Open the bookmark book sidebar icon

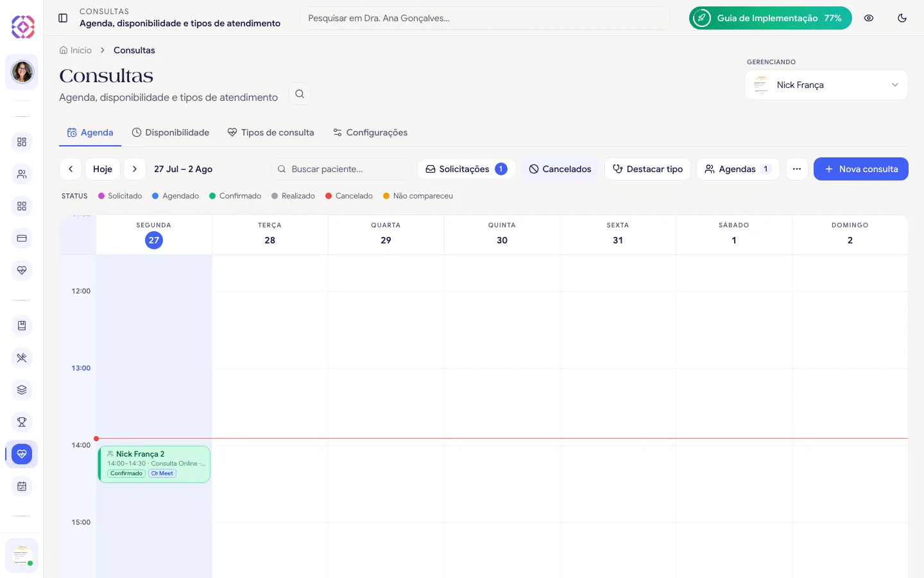pos(22,326)
